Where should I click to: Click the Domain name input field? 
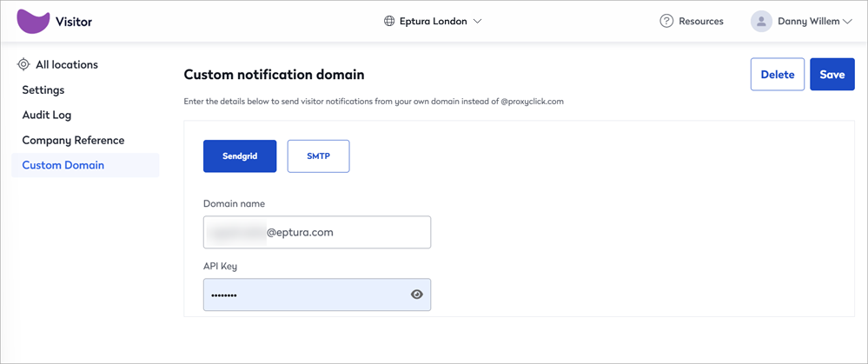click(x=317, y=232)
